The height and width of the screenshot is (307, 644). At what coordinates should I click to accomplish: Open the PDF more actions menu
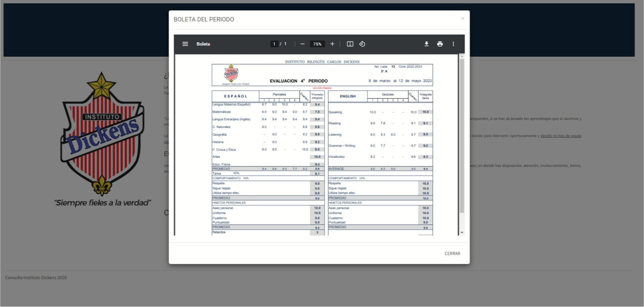[x=453, y=44]
